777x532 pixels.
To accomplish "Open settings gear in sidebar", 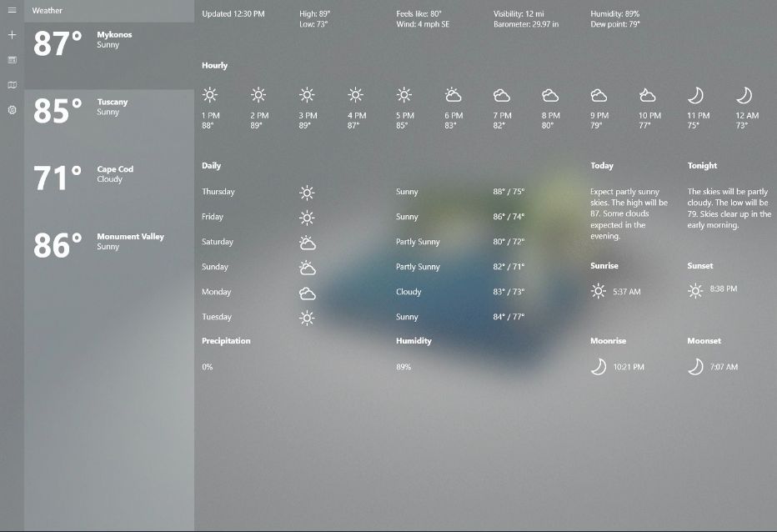I will click(x=12, y=110).
